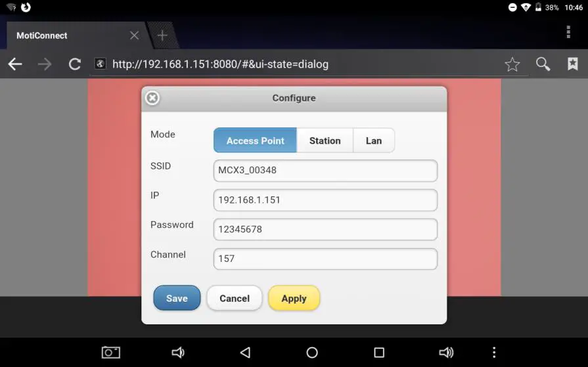
Task: Tap the Wi-Fi status icon at top right
Action: tap(526, 7)
